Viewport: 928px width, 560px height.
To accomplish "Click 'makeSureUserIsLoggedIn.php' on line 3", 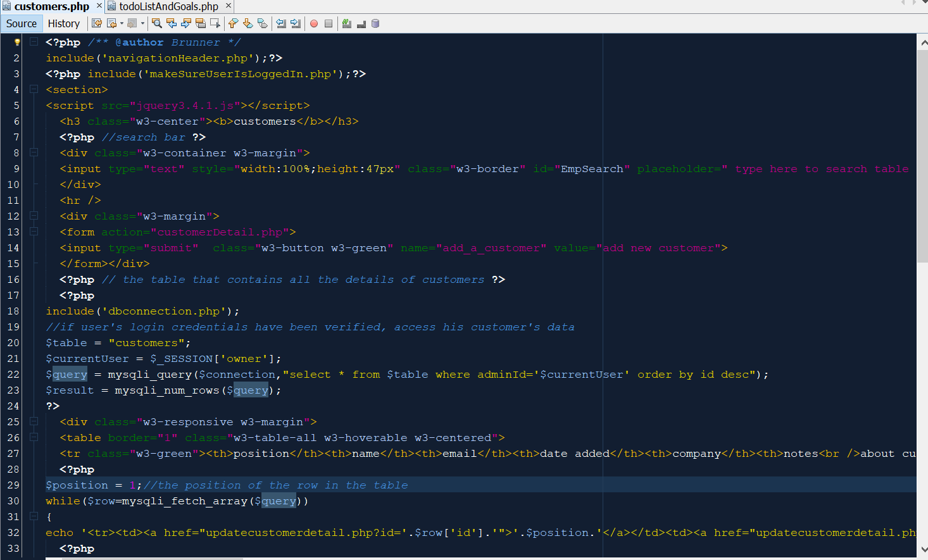I will 240,74.
